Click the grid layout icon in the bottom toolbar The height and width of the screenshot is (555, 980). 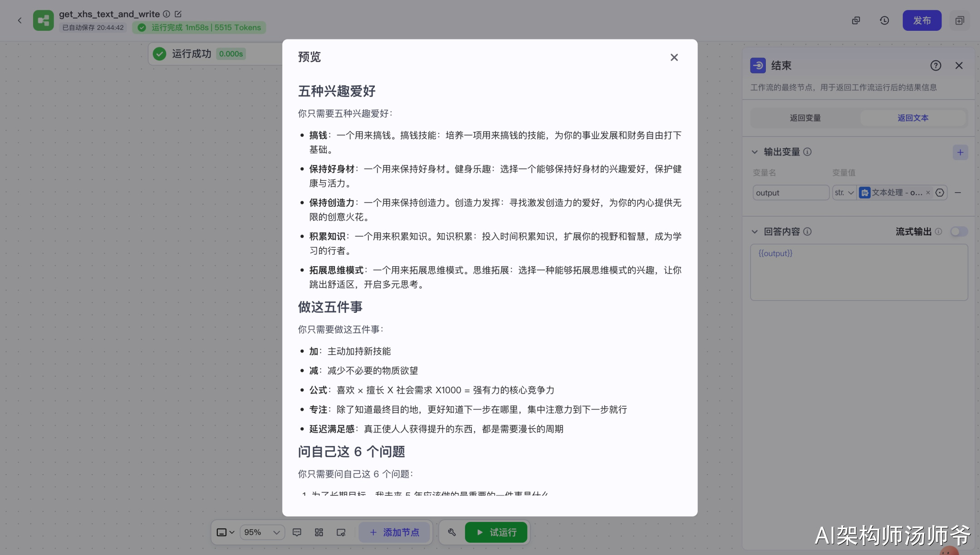(319, 532)
